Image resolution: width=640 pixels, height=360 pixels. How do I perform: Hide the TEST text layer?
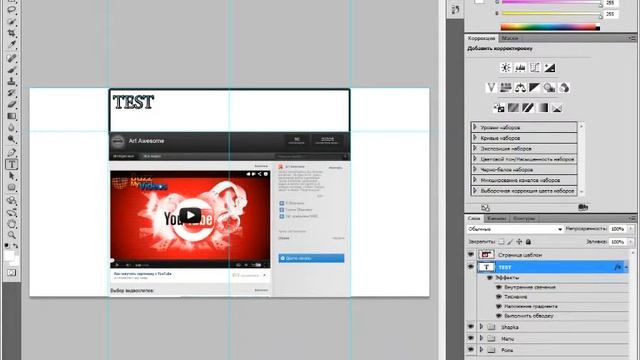[x=471, y=267]
